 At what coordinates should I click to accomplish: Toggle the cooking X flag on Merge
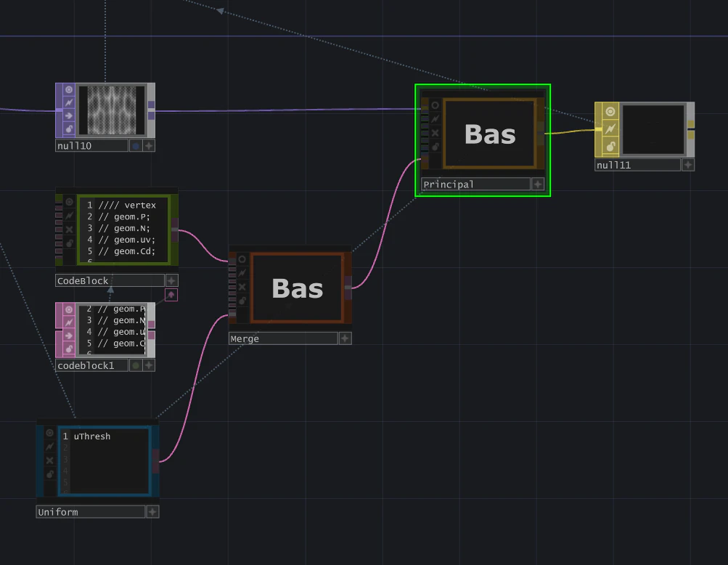tap(242, 287)
